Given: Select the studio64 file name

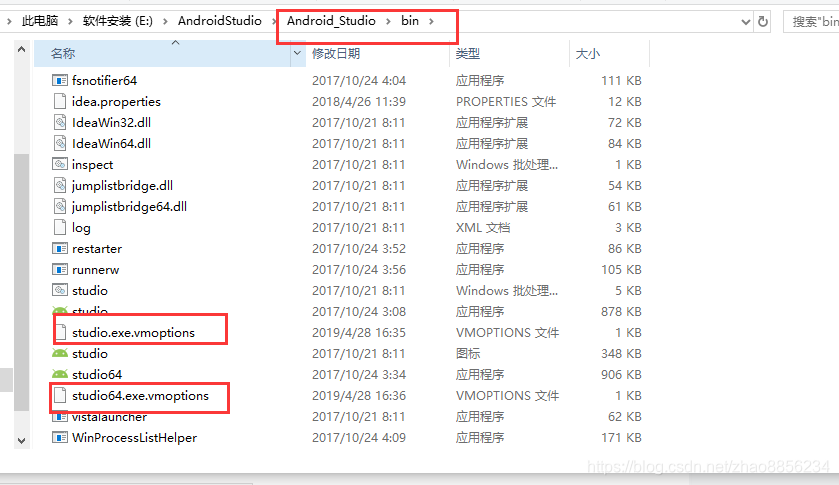Looking at the screenshot, I should tap(97, 374).
